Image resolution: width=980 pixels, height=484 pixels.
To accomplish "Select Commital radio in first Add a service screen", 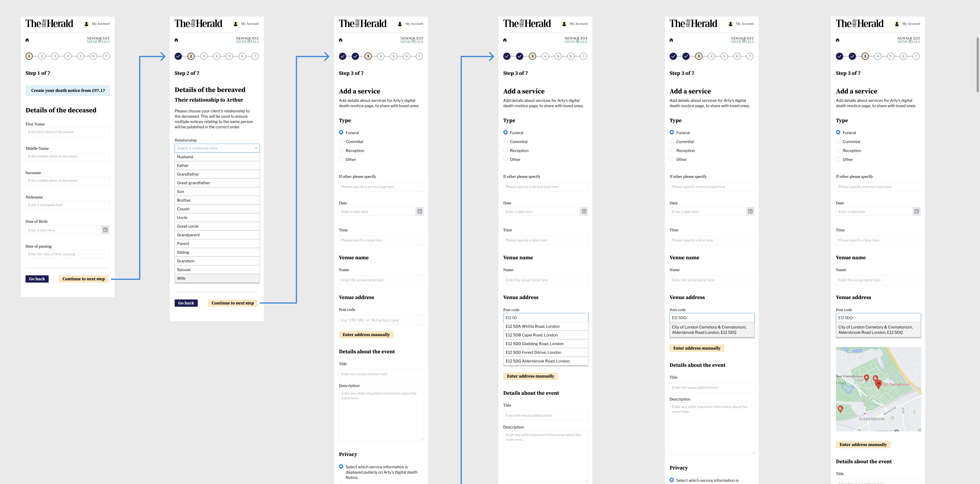I will 341,141.
